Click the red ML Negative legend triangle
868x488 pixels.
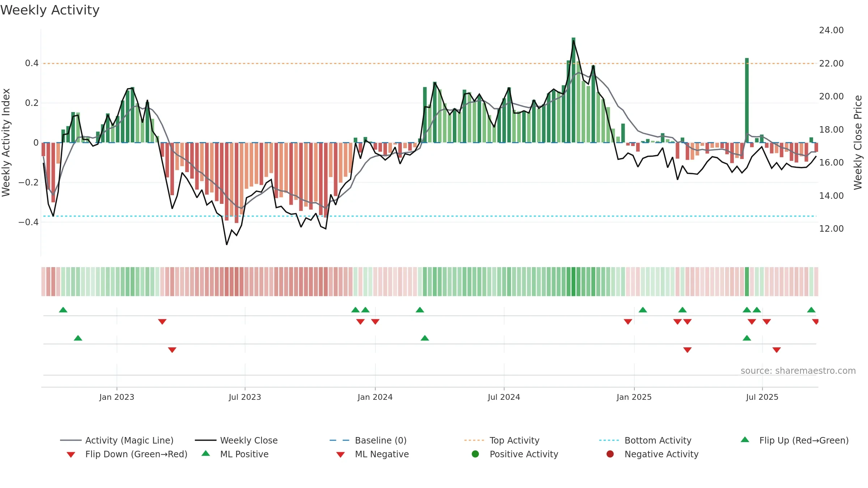[x=340, y=454]
